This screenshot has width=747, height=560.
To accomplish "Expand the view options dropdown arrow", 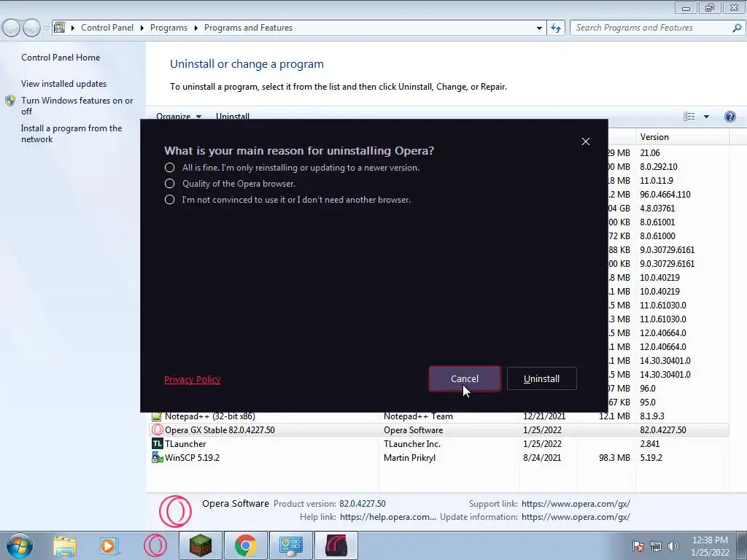I will point(706,117).
